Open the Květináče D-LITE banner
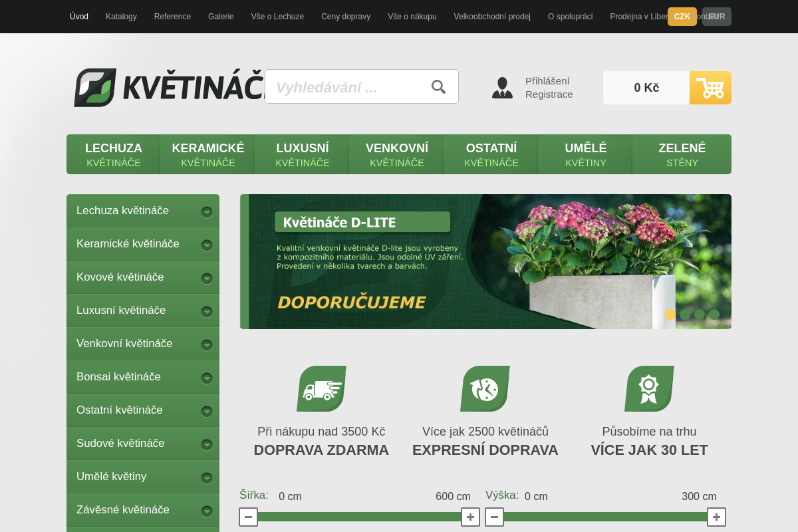The image size is (798, 532). (x=485, y=261)
